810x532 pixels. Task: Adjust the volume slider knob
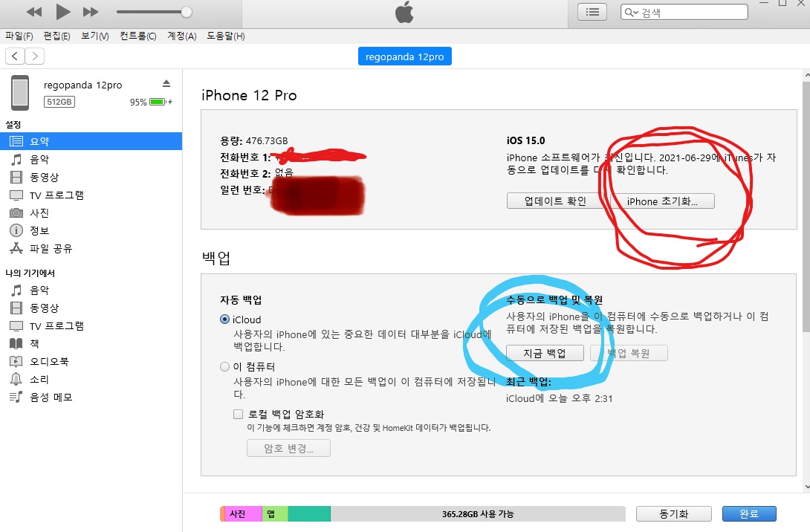tap(187, 12)
